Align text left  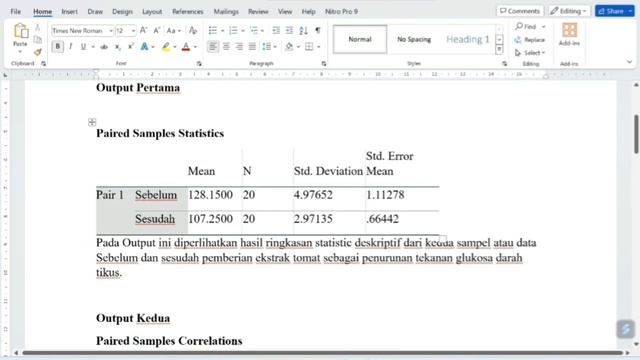[213, 47]
